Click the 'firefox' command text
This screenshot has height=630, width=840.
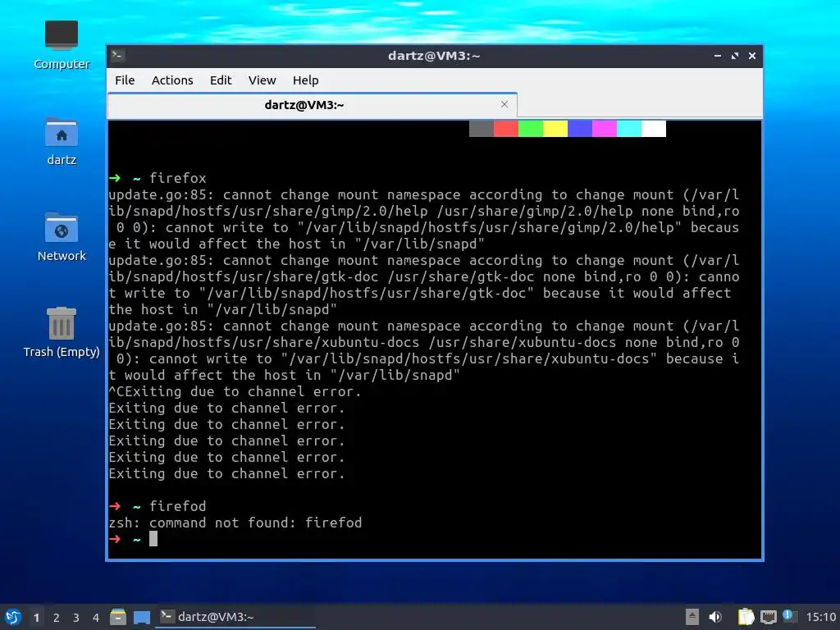coord(178,178)
